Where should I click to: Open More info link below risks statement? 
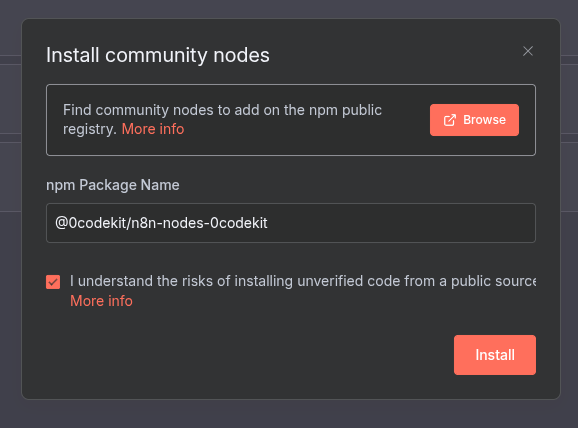pos(101,301)
